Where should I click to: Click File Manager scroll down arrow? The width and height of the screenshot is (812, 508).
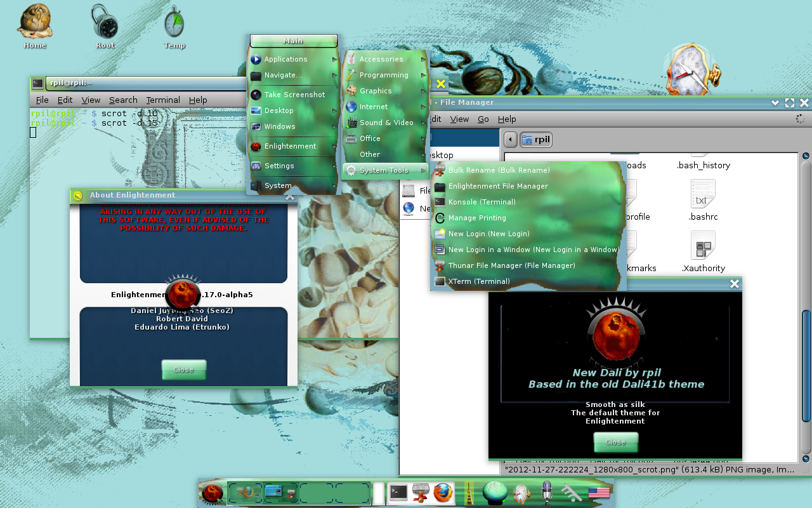tap(806, 458)
